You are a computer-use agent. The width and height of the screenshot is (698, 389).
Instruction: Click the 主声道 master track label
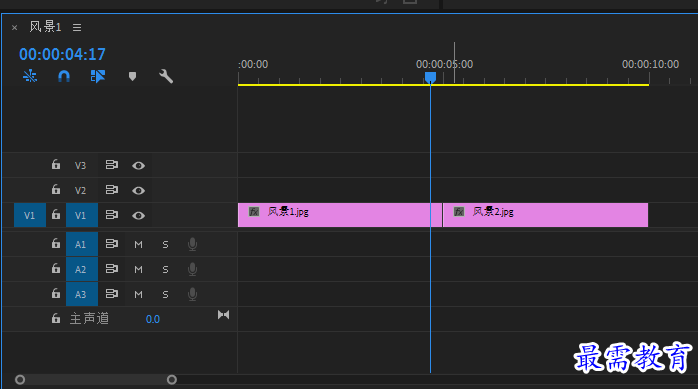[x=89, y=319]
